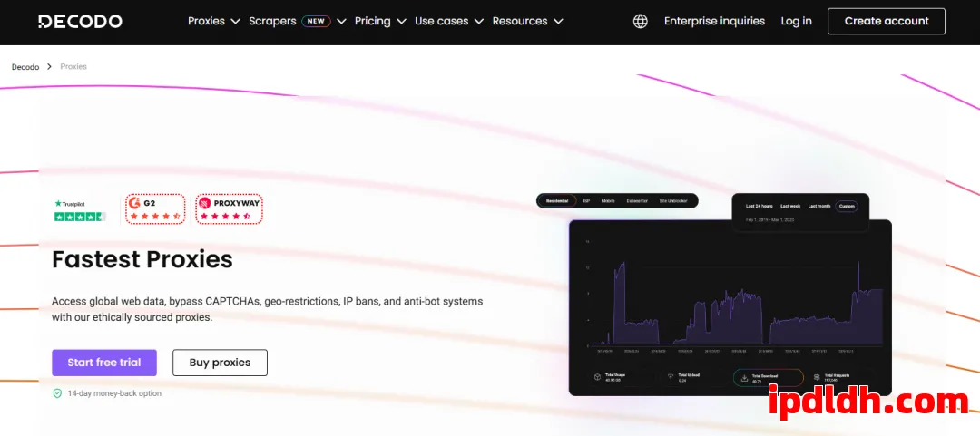Open the Use cases nav menu
The width and height of the screenshot is (980, 436).
point(441,21)
